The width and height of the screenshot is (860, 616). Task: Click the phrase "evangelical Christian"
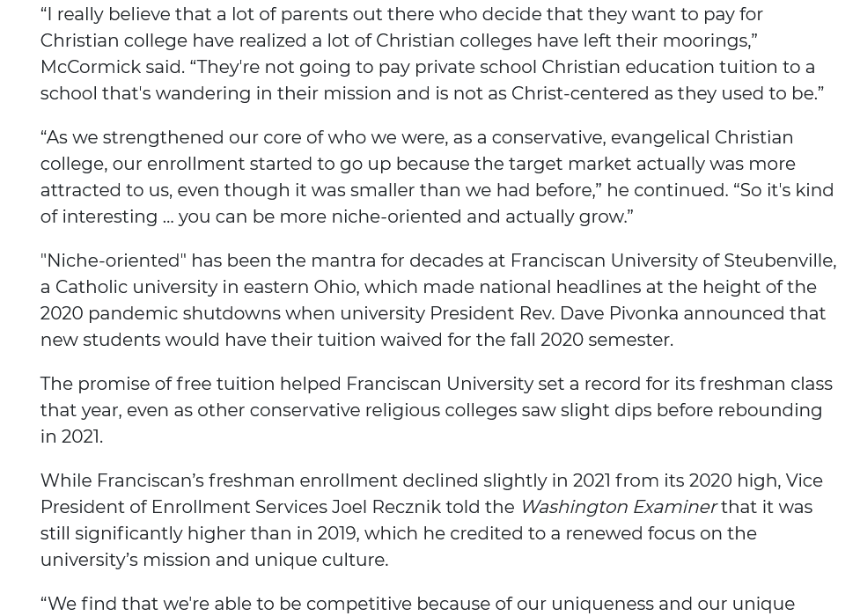pyautogui.click(x=702, y=137)
